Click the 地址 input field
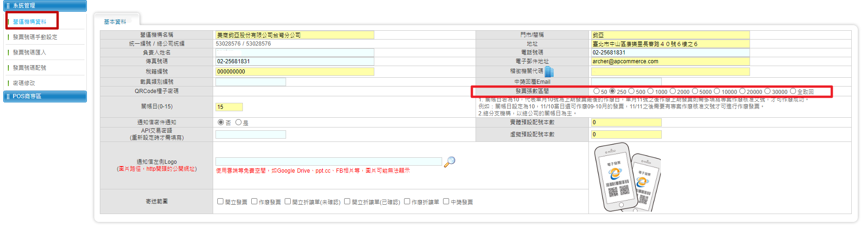 tap(670, 44)
